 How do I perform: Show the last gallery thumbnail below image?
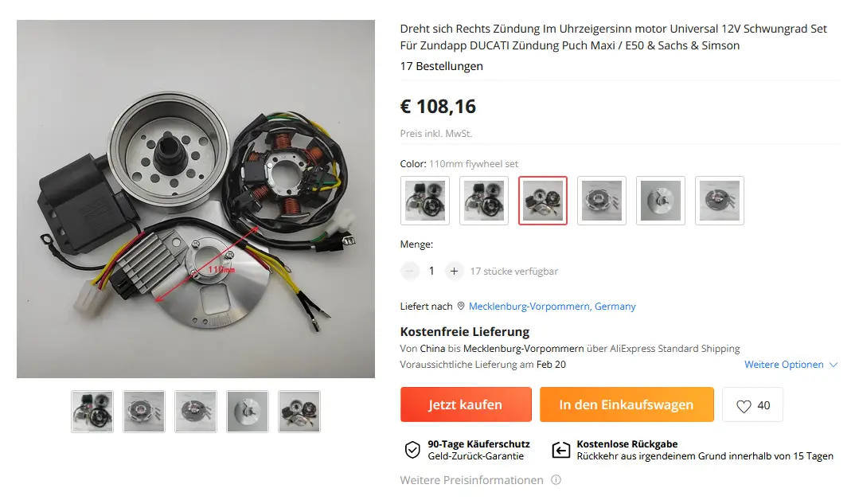[x=299, y=412]
